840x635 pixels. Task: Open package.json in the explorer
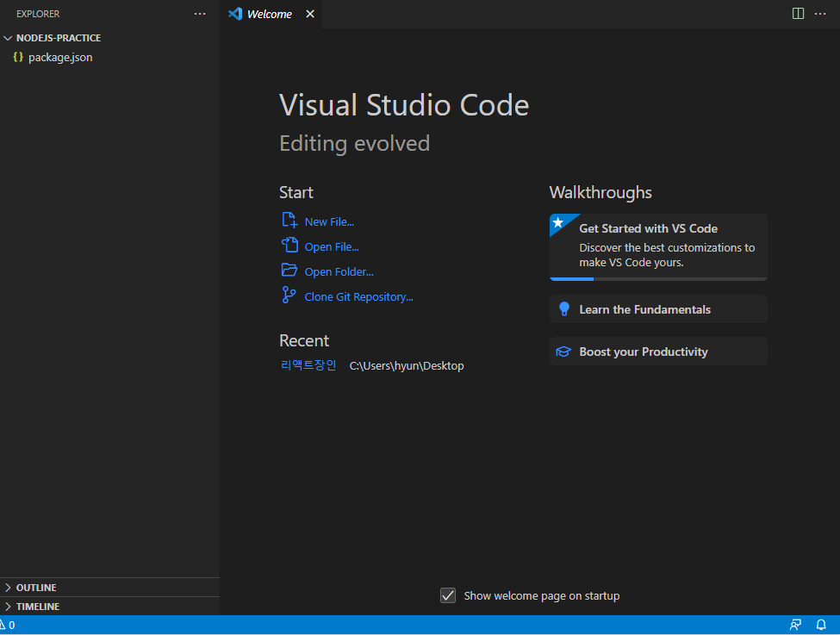[x=109, y=58]
